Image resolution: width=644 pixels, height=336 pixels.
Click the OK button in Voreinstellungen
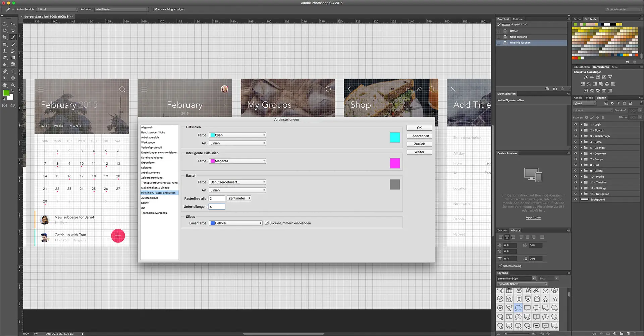[419, 128]
